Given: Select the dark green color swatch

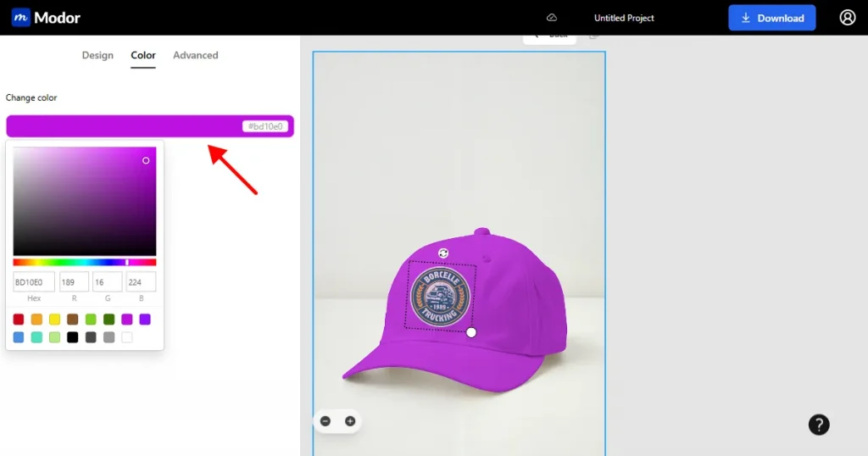Looking at the screenshot, I should tap(109, 320).
